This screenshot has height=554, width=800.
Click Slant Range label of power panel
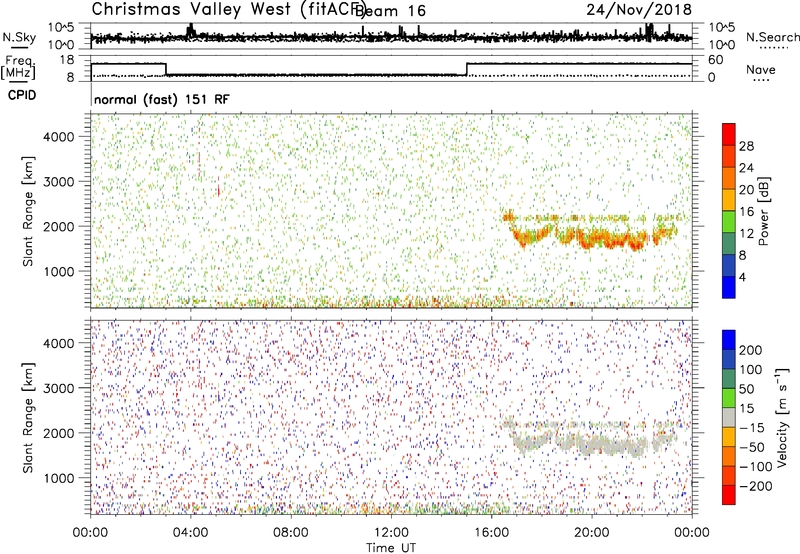tap(29, 211)
